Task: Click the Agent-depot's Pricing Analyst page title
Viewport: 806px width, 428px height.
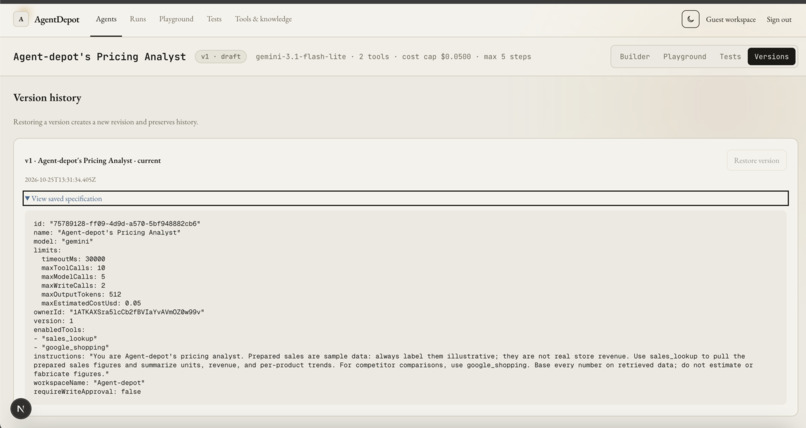Action: click(x=100, y=57)
